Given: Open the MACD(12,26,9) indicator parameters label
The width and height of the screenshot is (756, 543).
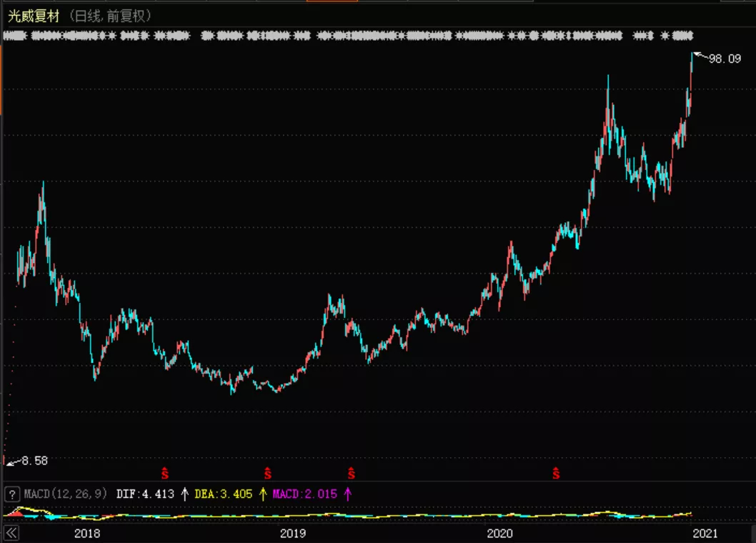Looking at the screenshot, I should [x=66, y=494].
